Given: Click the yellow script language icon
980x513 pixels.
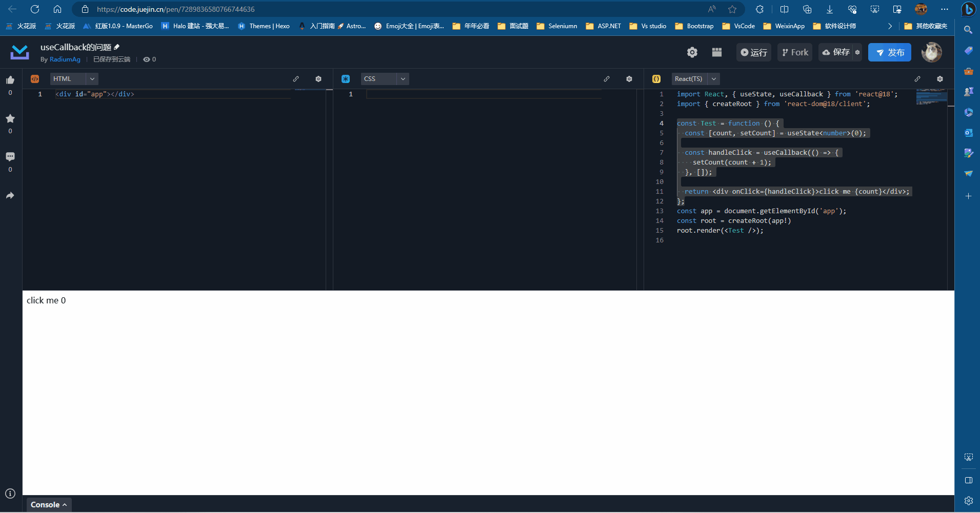Looking at the screenshot, I should (656, 79).
